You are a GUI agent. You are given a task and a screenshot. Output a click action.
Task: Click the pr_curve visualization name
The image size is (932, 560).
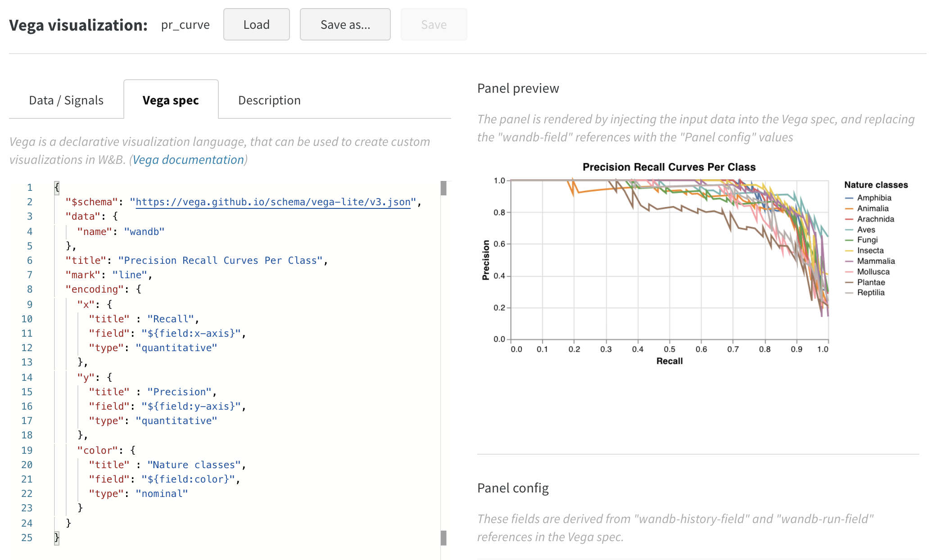(185, 25)
